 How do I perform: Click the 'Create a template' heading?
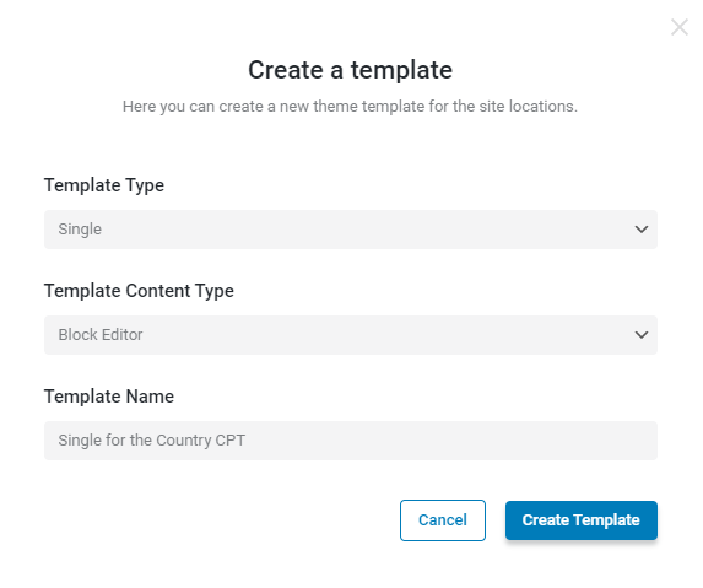pyautogui.click(x=350, y=70)
